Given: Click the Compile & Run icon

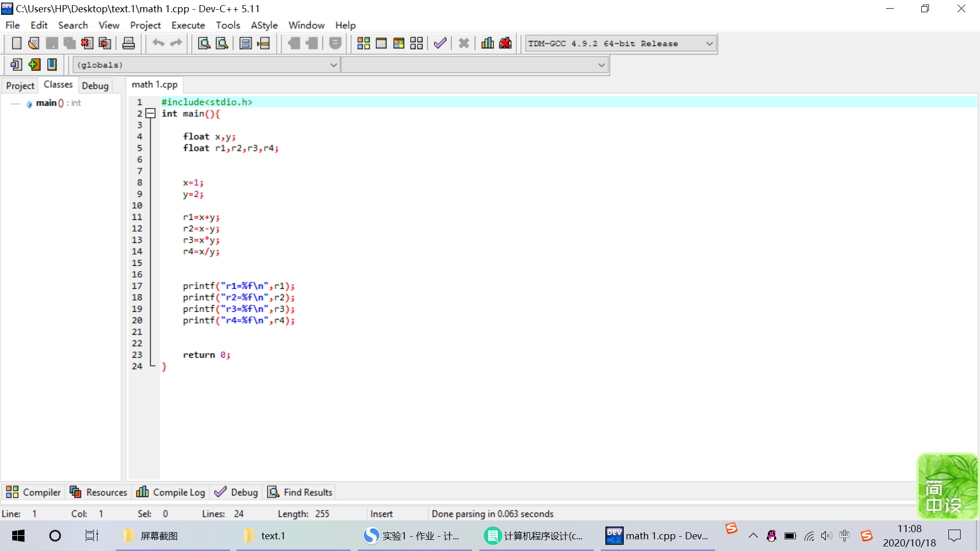Looking at the screenshot, I should [x=399, y=43].
